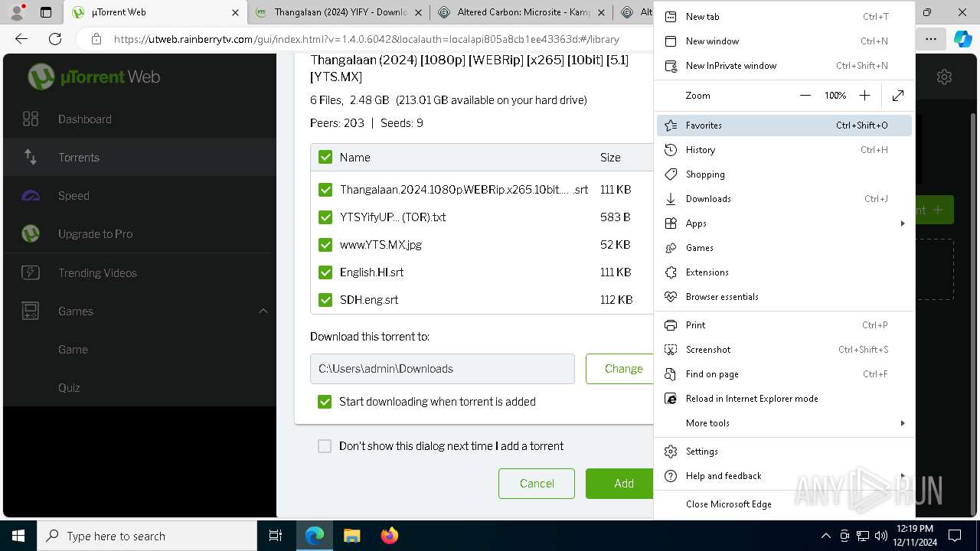Zoom in with the plus button
The height and width of the screenshot is (551, 980).
pos(864,96)
